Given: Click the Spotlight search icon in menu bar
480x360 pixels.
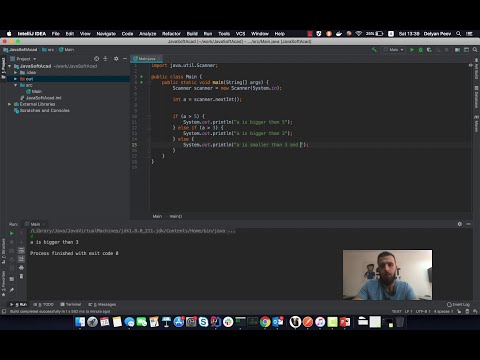Looking at the screenshot, I should tap(459, 34).
